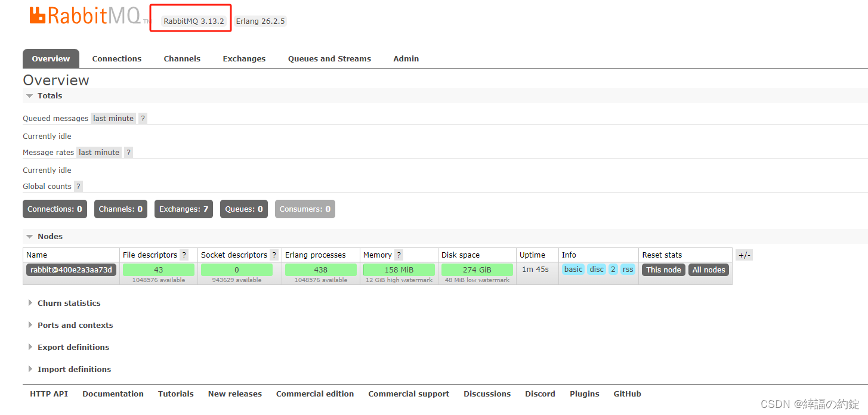Click the info tag labeled 2

[613, 270]
